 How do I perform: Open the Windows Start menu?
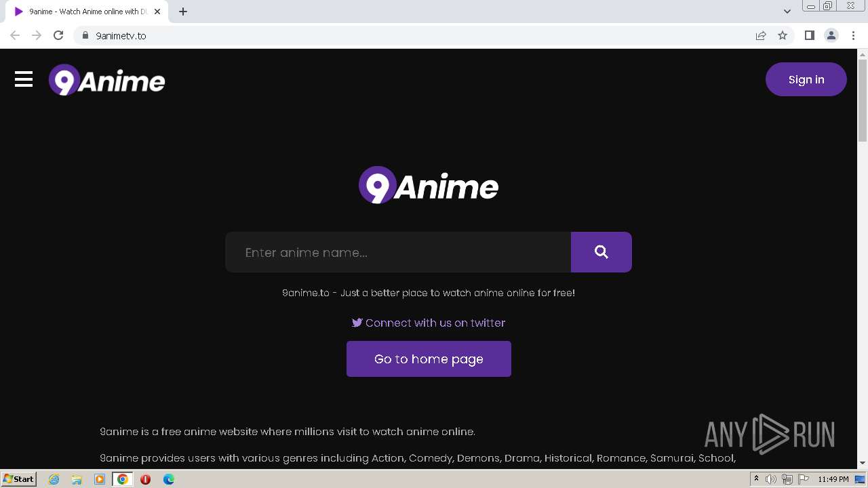pos(19,479)
